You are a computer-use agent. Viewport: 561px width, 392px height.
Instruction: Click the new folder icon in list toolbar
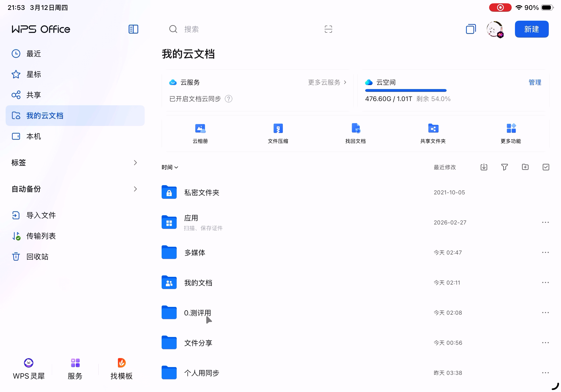525,167
